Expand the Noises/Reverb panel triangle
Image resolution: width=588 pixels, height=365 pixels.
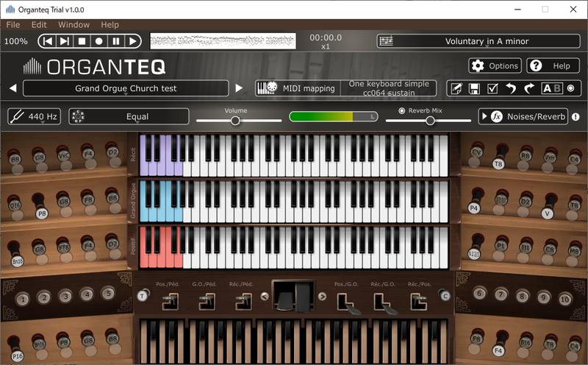(484, 116)
